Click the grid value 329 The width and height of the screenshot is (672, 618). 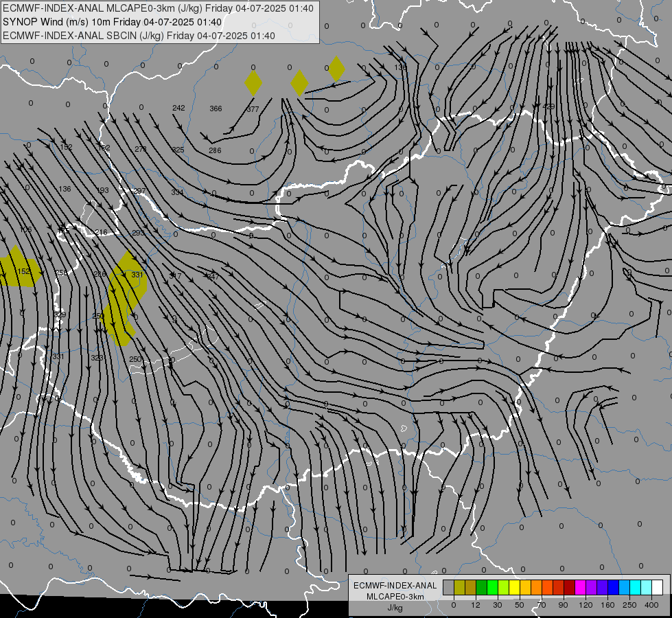tap(60, 314)
